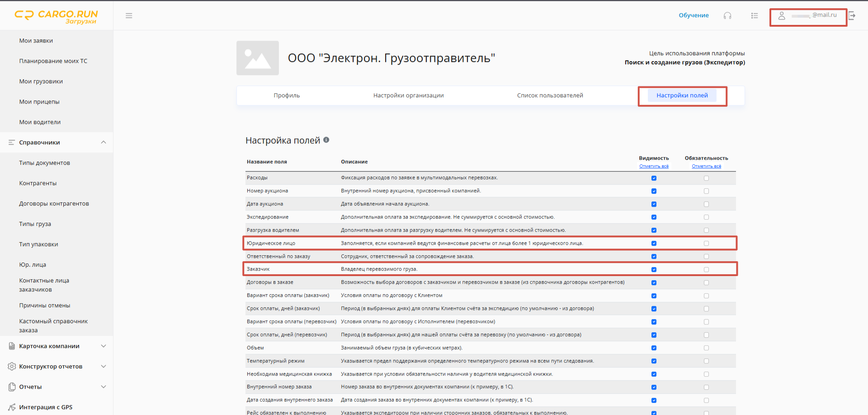Open Контрагенты reference list

[x=38, y=183]
